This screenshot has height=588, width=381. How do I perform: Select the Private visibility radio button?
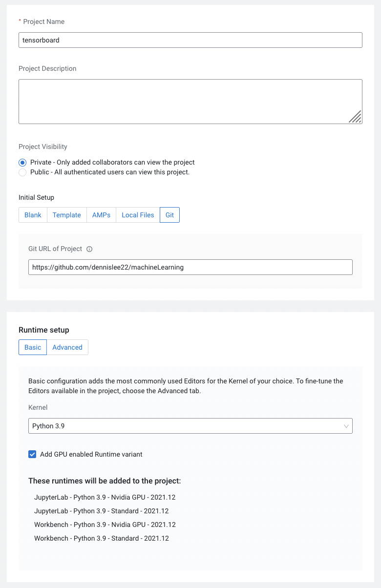click(x=22, y=162)
